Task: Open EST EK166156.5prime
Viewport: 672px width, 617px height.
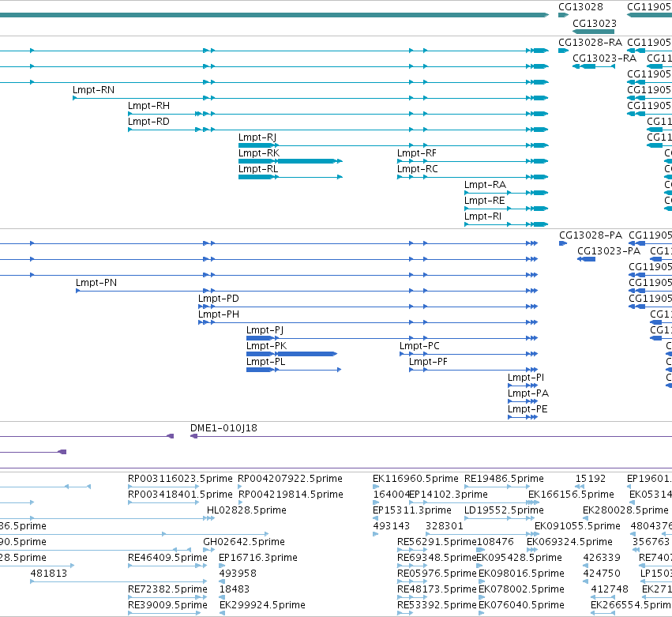Action: click(571, 495)
